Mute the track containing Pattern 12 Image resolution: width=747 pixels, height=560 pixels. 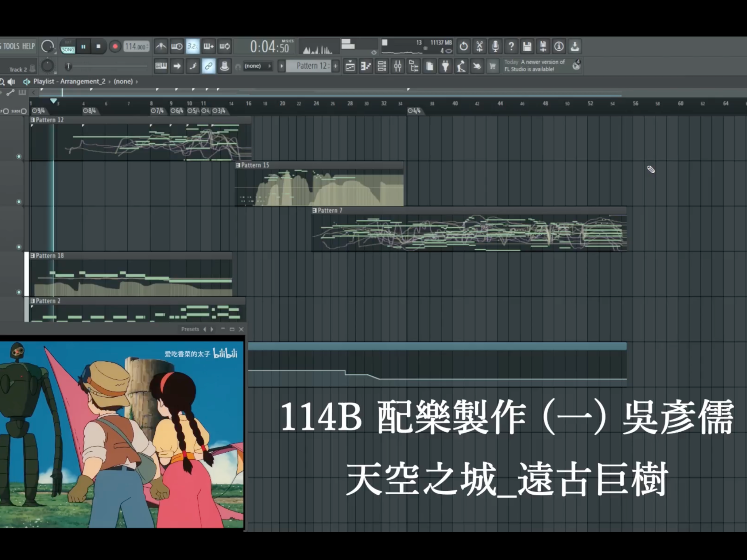19,157
